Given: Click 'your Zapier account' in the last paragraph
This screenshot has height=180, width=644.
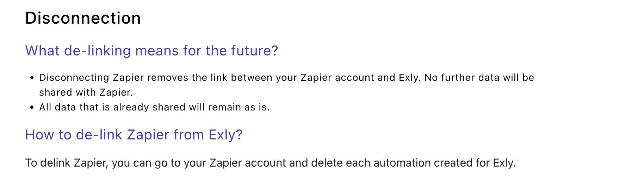Looking at the screenshot, I should click(x=235, y=163).
